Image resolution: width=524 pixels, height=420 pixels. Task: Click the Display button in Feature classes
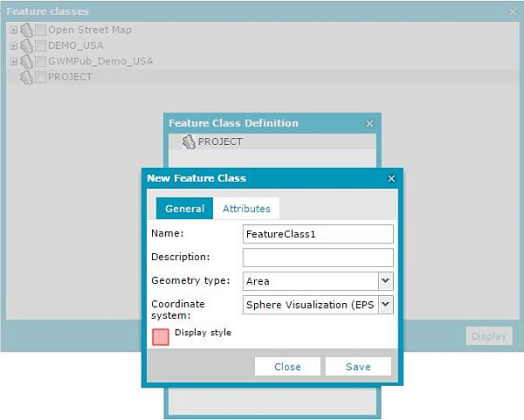tap(489, 336)
